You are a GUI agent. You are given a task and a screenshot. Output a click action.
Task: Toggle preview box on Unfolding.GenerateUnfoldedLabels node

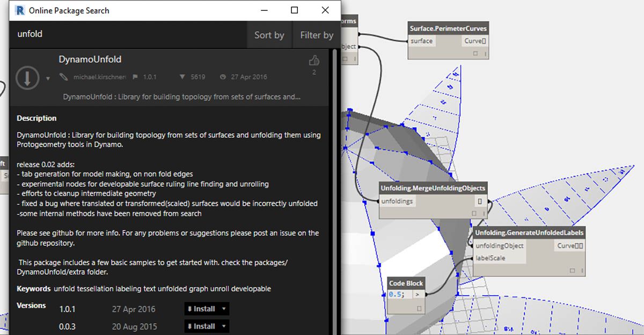coord(572,271)
